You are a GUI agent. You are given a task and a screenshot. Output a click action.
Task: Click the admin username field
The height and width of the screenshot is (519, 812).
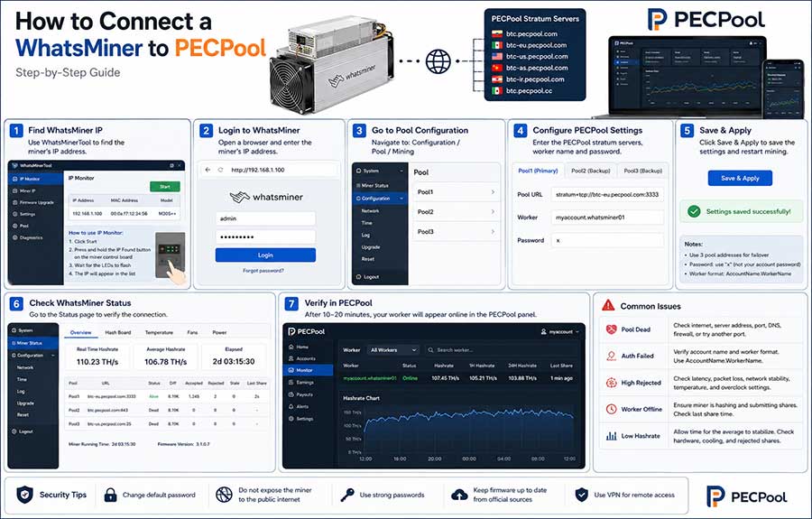coord(265,218)
